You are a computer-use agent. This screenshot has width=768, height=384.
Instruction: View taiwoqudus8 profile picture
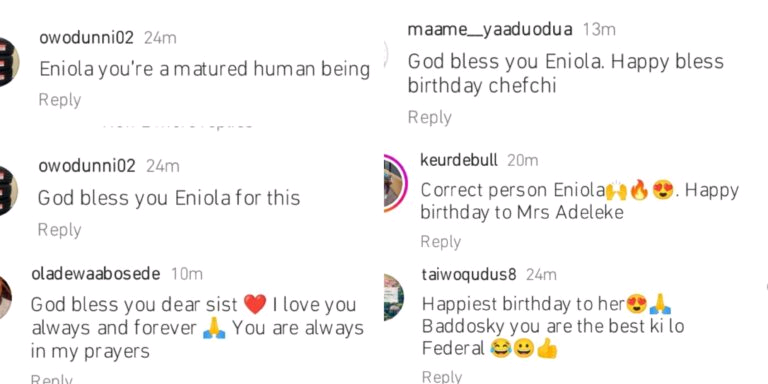point(394,297)
